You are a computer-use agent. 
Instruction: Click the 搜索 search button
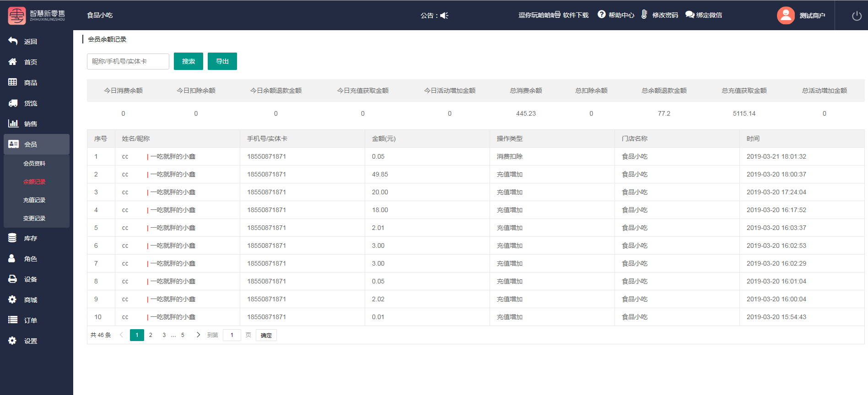189,61
